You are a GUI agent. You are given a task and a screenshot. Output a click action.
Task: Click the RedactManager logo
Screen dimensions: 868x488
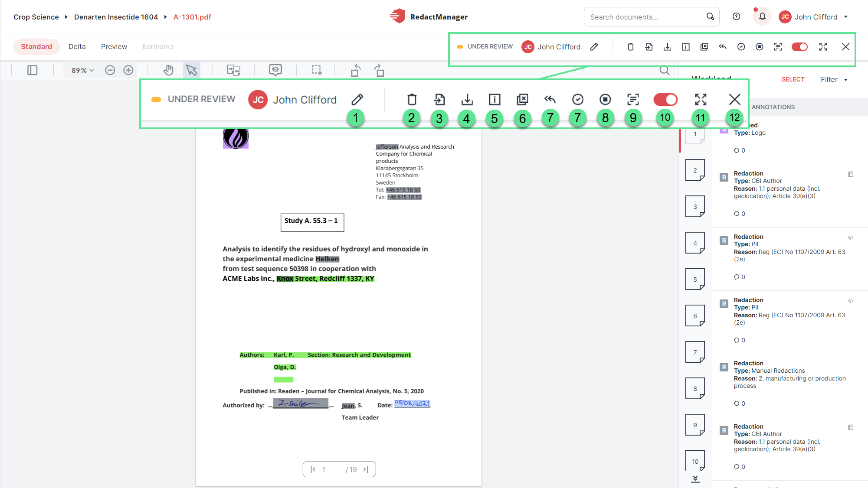pos(429,16)
